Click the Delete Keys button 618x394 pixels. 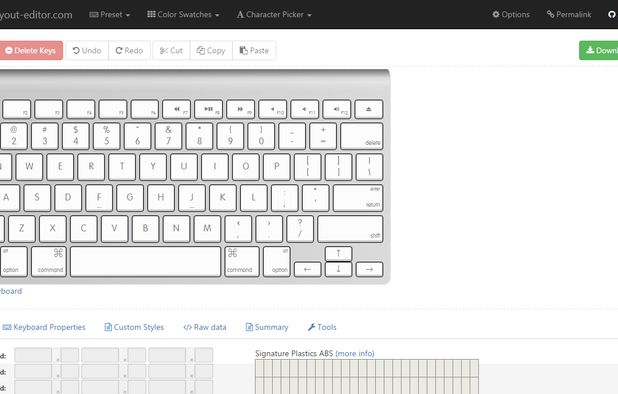click(x=31, y=50)
